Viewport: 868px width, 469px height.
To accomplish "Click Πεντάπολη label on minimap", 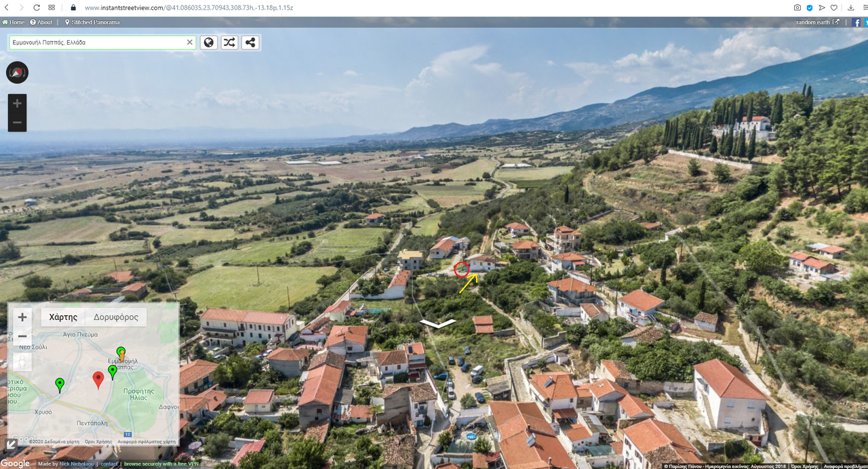I will coord(92,422).
